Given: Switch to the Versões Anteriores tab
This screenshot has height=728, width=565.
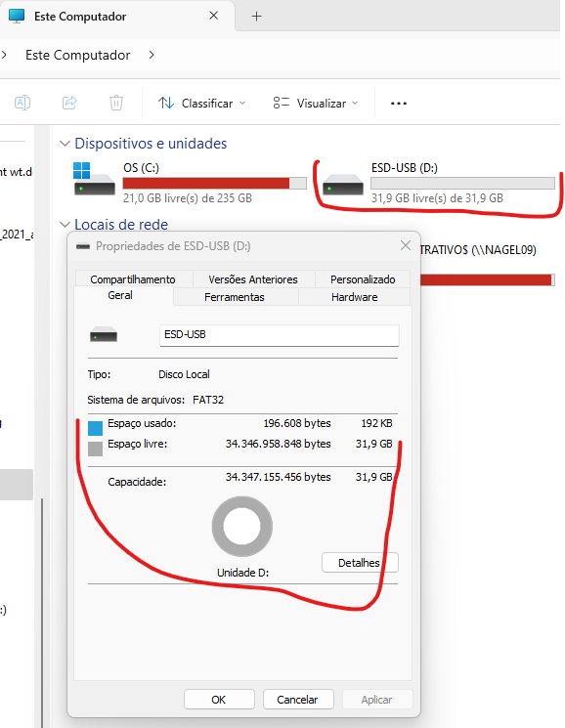Looking at the screenshot, I should tap(253, 279).
